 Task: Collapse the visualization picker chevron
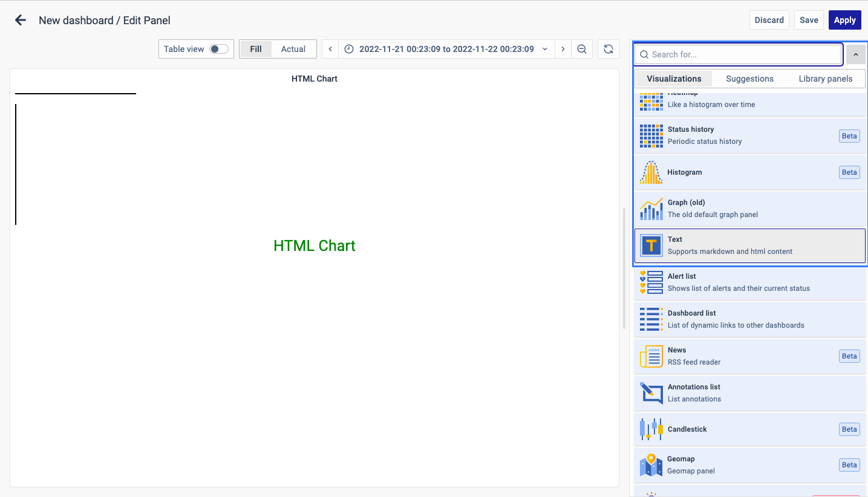(855, 54)
